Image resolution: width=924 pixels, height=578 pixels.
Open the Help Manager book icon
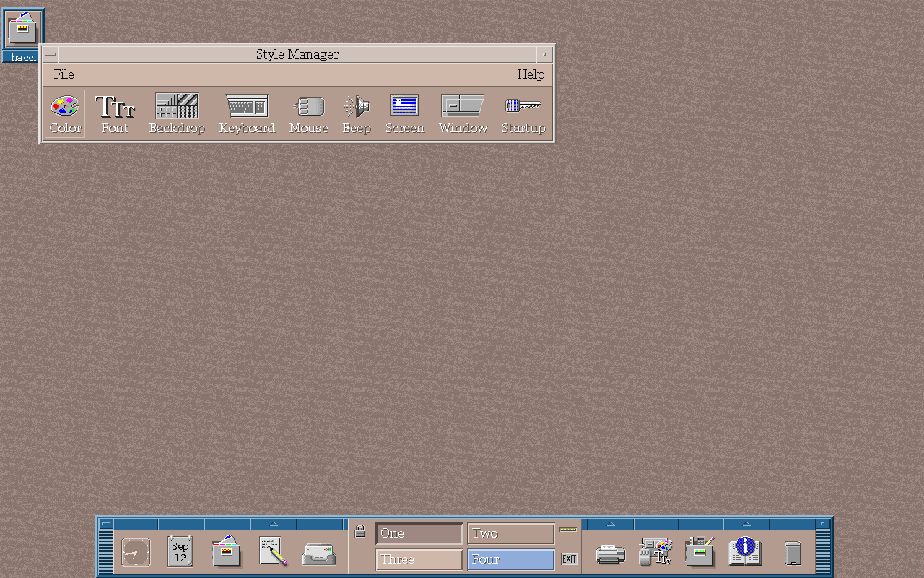pyautogui.click(x=746, y=551)
